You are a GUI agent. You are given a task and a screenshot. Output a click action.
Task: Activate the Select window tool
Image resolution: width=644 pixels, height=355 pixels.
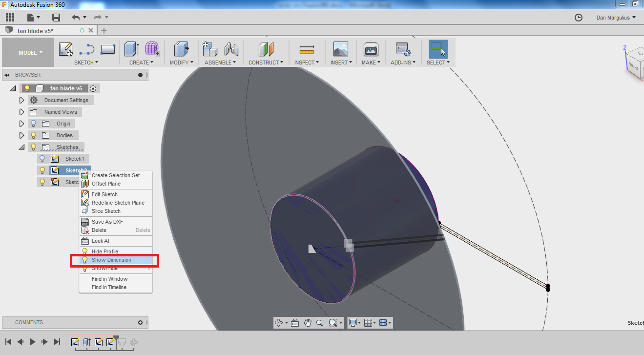[x=438, y=49]
